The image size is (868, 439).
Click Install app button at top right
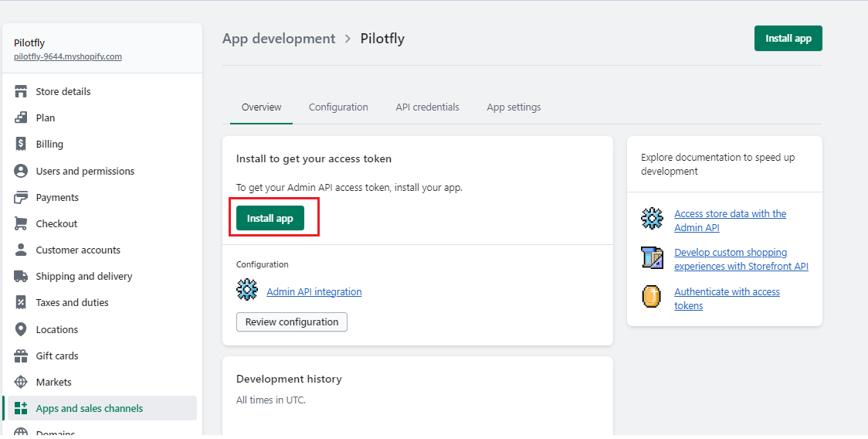[788, 39]
